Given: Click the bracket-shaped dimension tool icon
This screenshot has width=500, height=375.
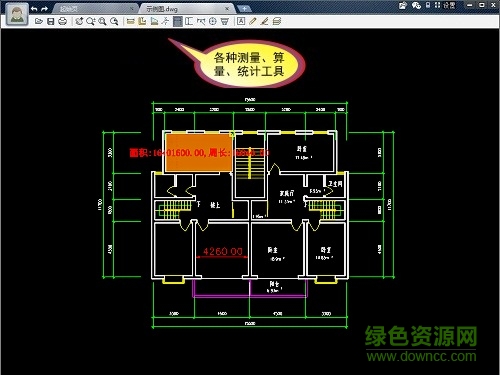Looking at the screenshot, I should pos(189,22).
